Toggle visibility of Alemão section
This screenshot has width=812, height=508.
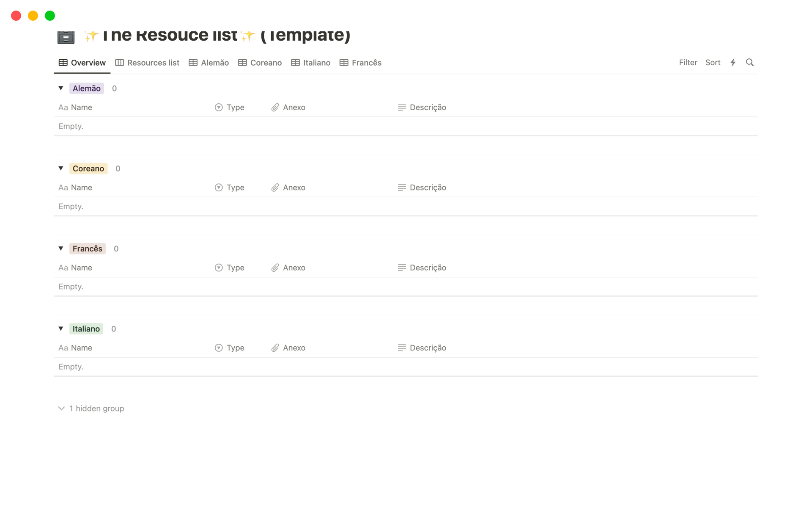61,88
